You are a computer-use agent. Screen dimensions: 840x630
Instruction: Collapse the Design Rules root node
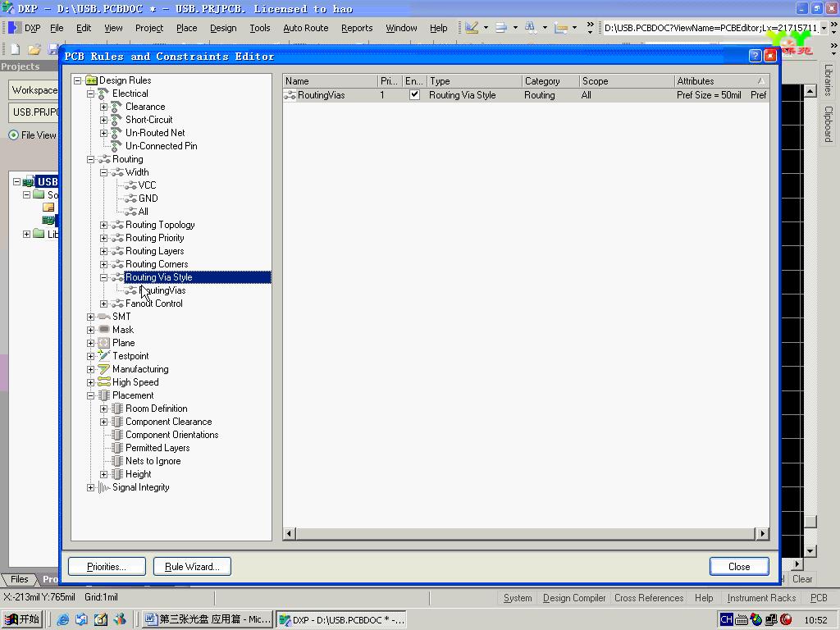point(78,80)
